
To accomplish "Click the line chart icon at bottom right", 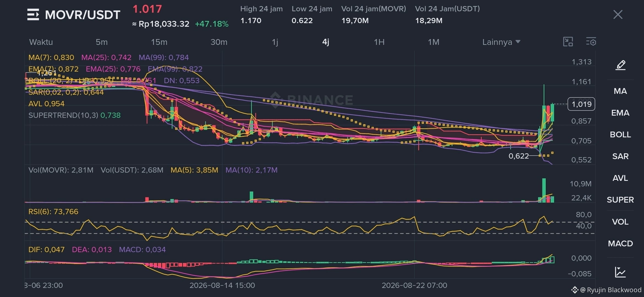I will click(x=620, y=272).
